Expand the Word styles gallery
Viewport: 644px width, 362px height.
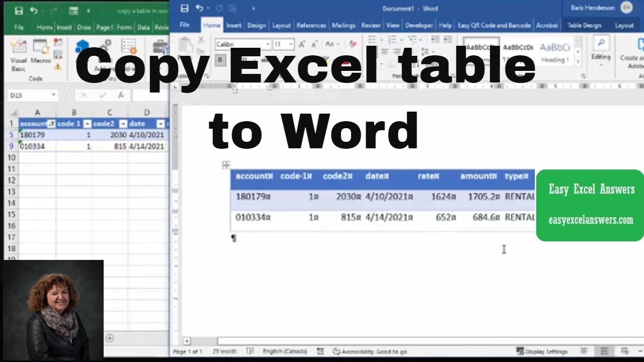tap(578, 61)
